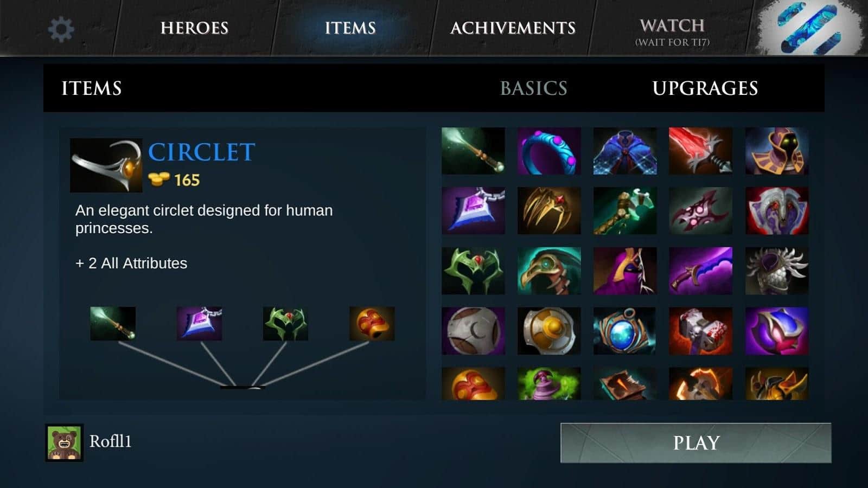Open Null Talisman in Circlet upgrade tree
The width and height of the screenshot is (868, 488).
[199, 324]
